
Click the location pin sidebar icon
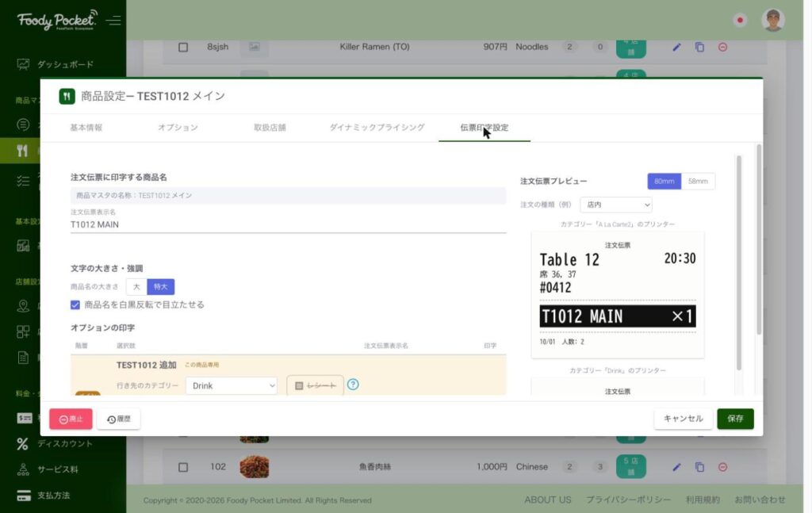(23, 306)
